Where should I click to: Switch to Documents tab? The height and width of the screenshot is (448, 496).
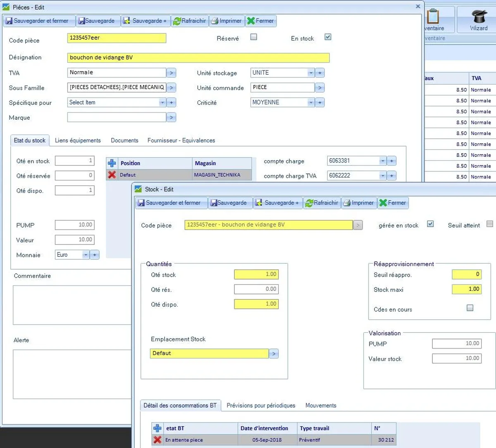(124, 140)
